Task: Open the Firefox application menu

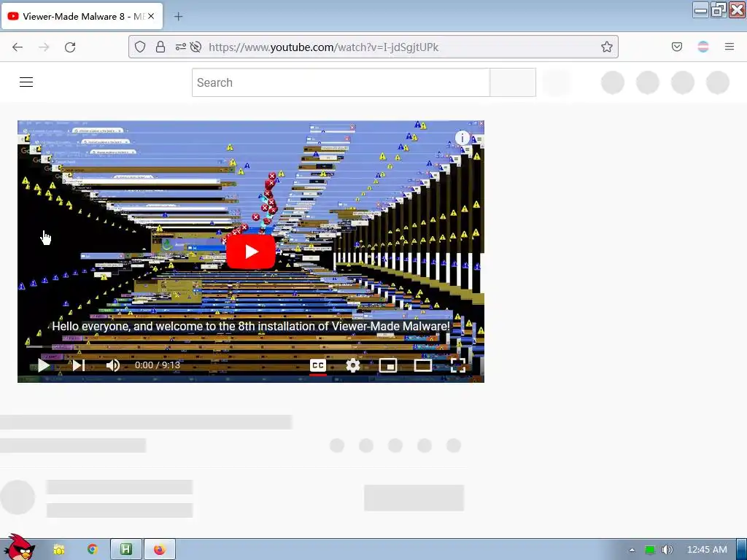Action: tap(729, 47)
